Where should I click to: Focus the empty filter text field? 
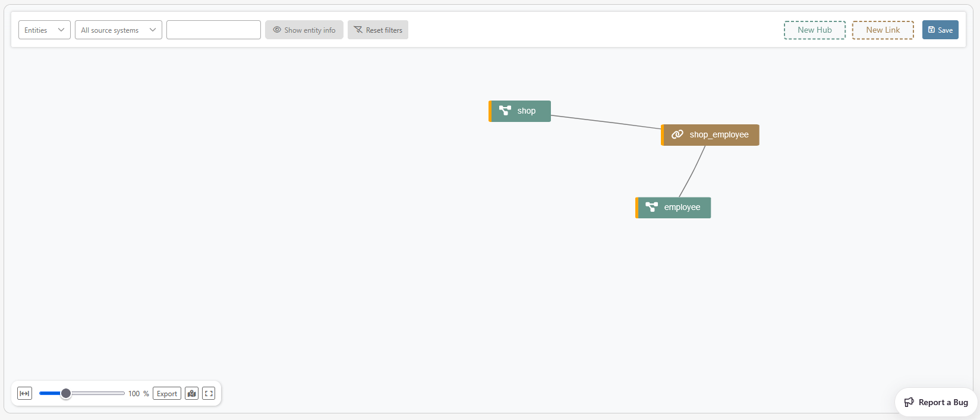(x=213, y=30)
